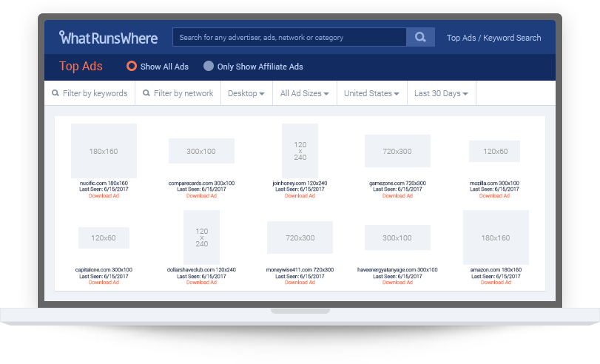Select the Show All Ads radio button
The width and height of the screenshot is (600, 364).
[132, 67]
